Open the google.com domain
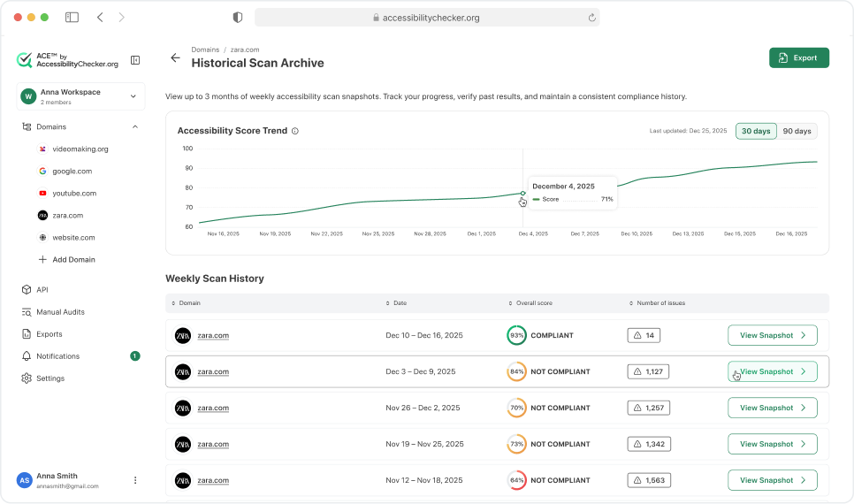 [72, 171]
